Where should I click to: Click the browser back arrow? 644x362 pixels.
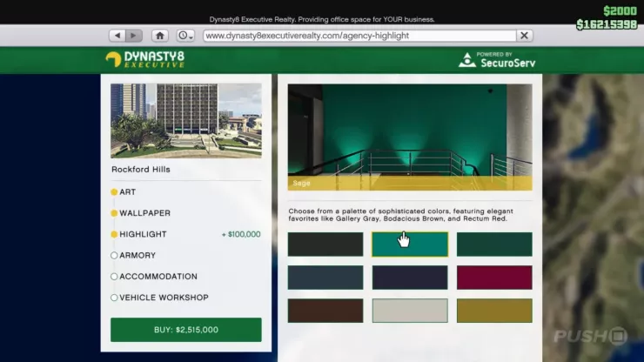[117, 36]
